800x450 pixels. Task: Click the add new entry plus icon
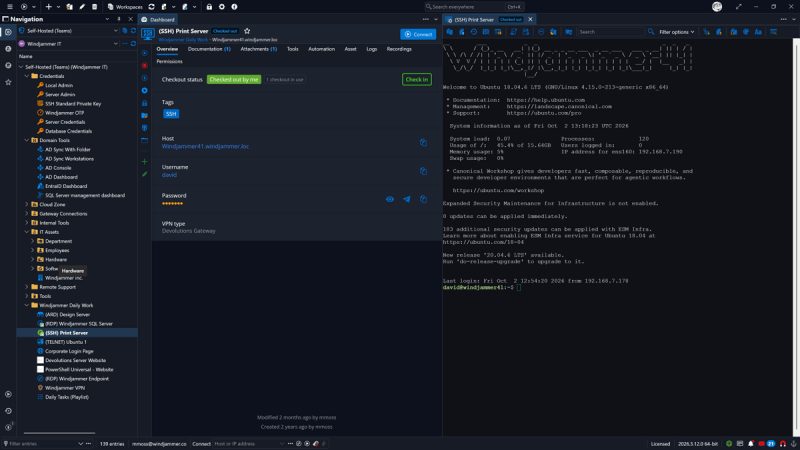pos(48,7)
